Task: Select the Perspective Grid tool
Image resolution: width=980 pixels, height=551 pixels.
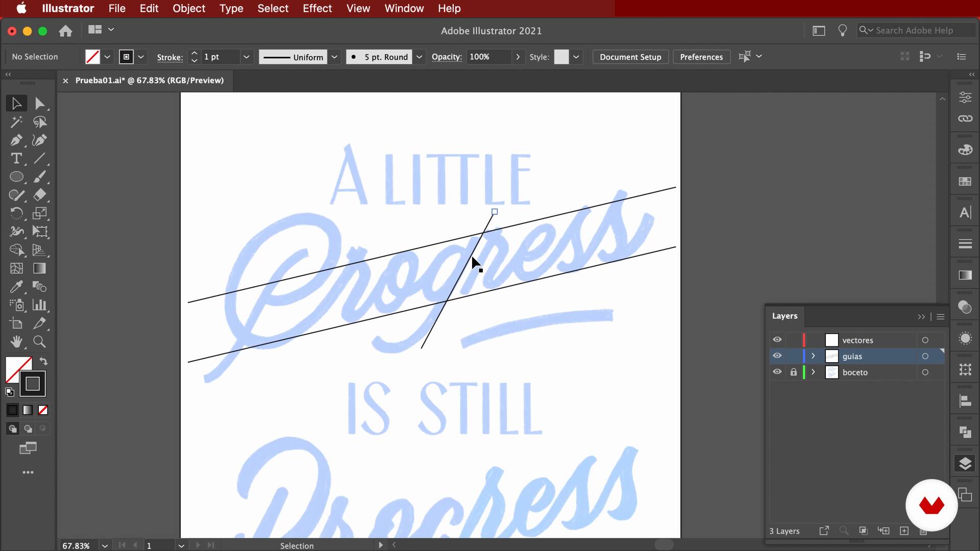Action: [40, 250]
